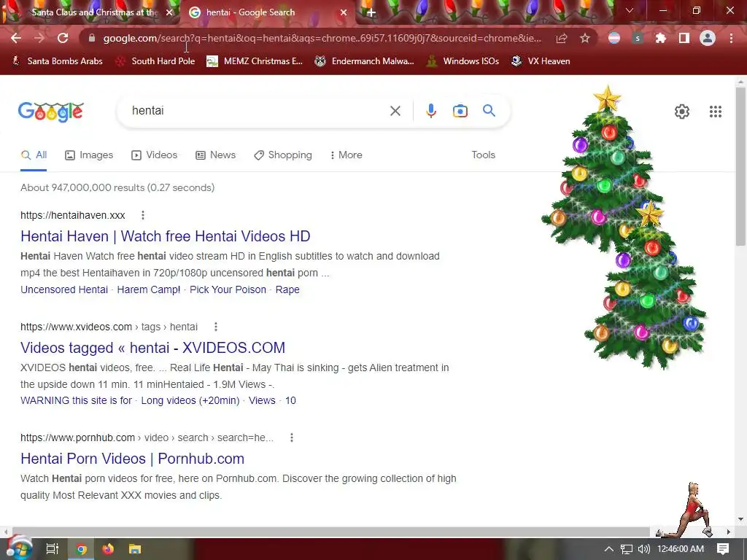Click the browser forward arrow
Image resolution: width=747 pixels, height=560 pixels.
click(x=39, y=38)
